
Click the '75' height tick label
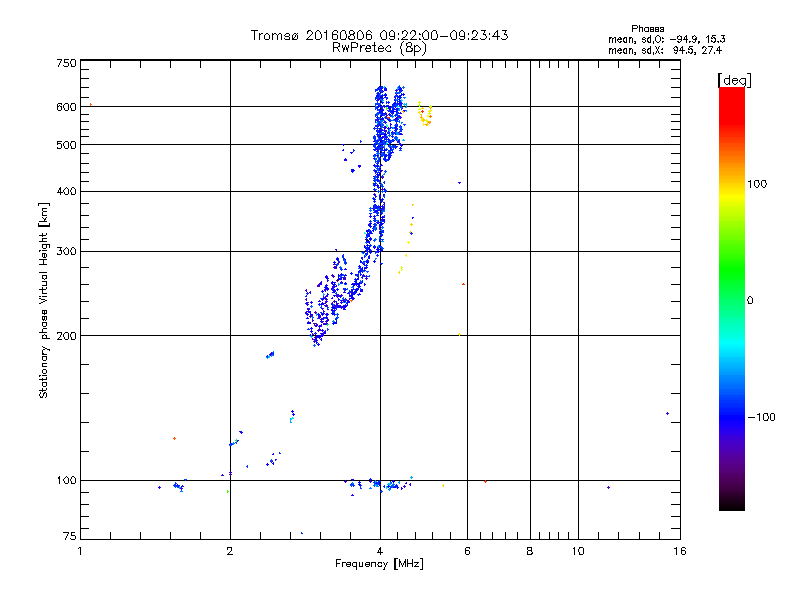click(x=69, y=536)
